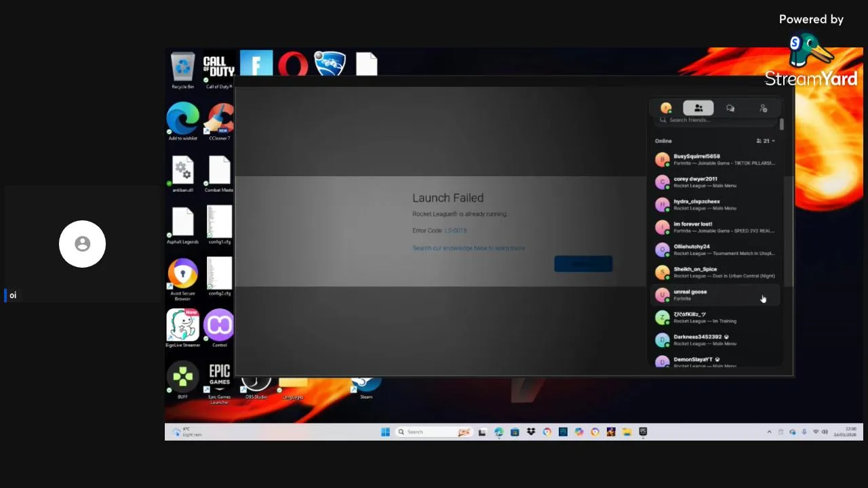Select the antiban.dll file on desktop
868x488 pixels.
(x=182, y=174)
